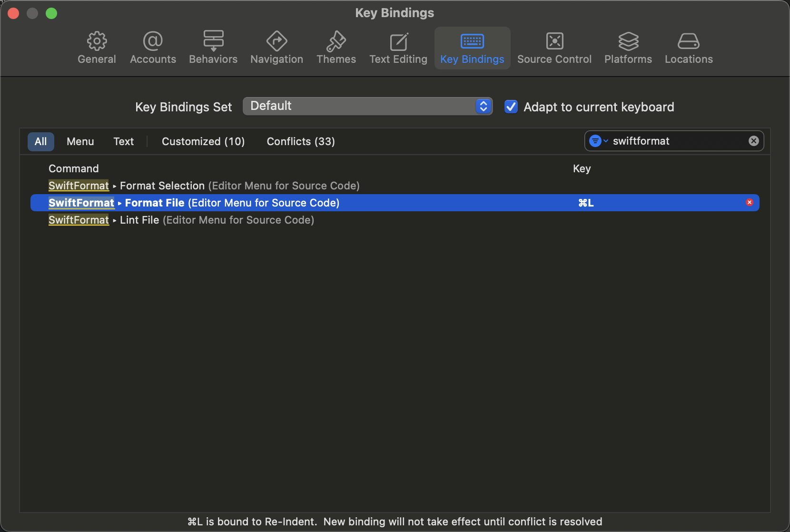Viewport: 790px width, 532px height.
Task: Open the Platforms layers icon
Action: pos(628,41)
